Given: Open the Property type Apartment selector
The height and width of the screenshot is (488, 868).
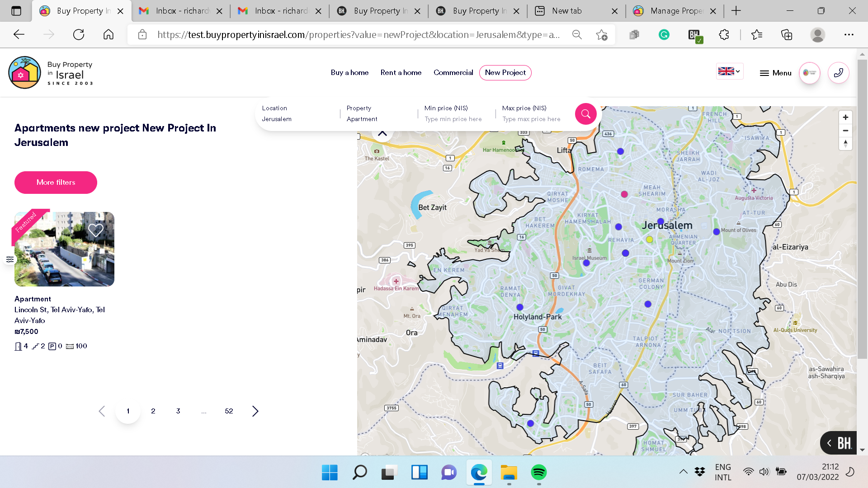Looking at the screenshot, I should coord(362,119).
